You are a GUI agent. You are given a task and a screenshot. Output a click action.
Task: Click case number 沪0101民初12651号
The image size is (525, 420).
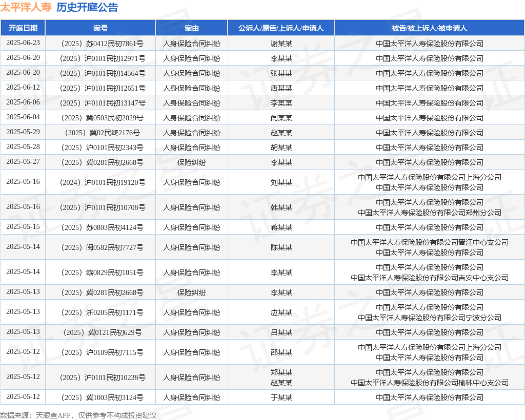(102, 88)
